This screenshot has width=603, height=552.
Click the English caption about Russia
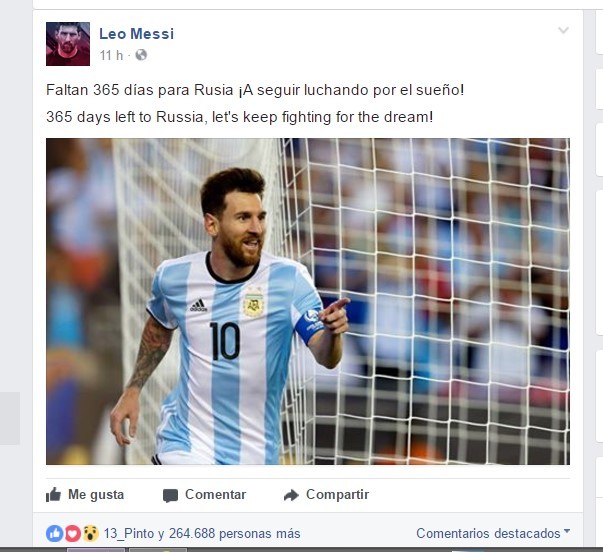point(240,117)
